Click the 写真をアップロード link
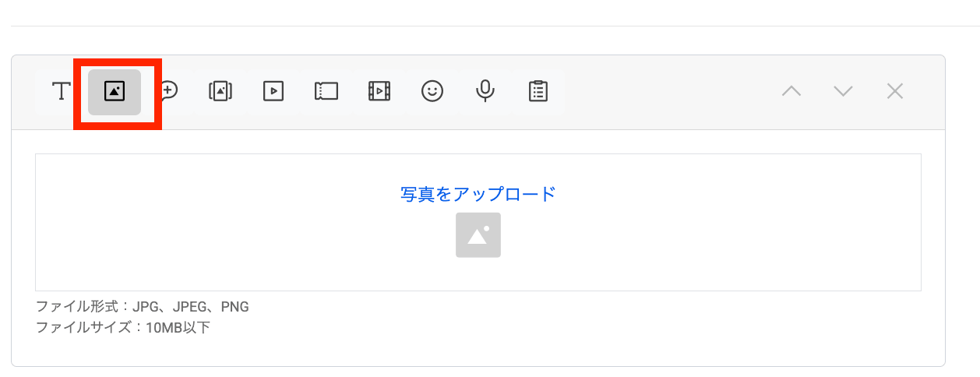The width and height of the screenshot is (980, 377). pyautogui.click(x=478, y=194)
